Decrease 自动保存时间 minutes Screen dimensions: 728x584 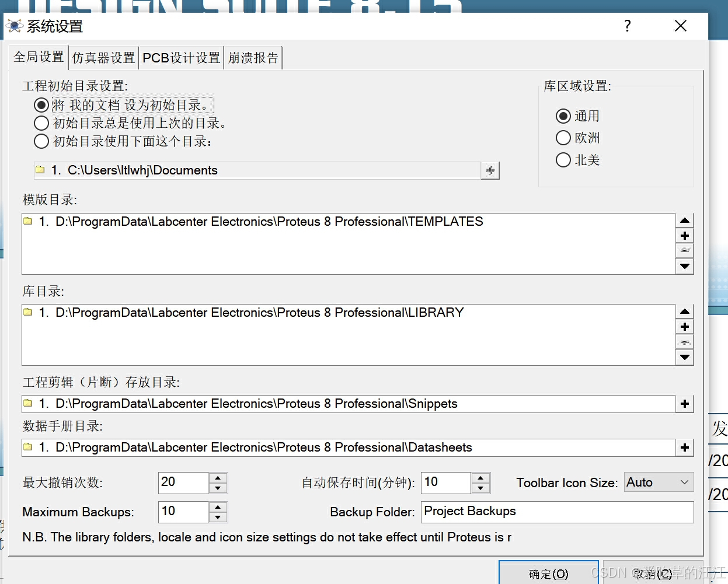pos(480,488)
